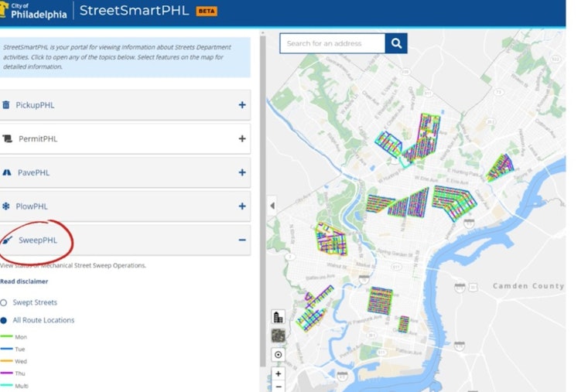Open the PavePHL topic
The image size is (588, 392).
(x=125, y=172)
